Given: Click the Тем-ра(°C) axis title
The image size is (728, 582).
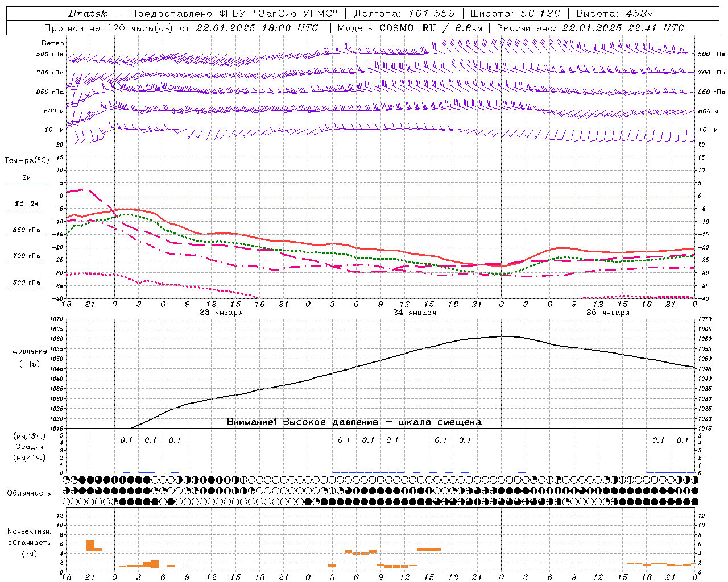Looking at the screenshot, I should coord(27,161).
